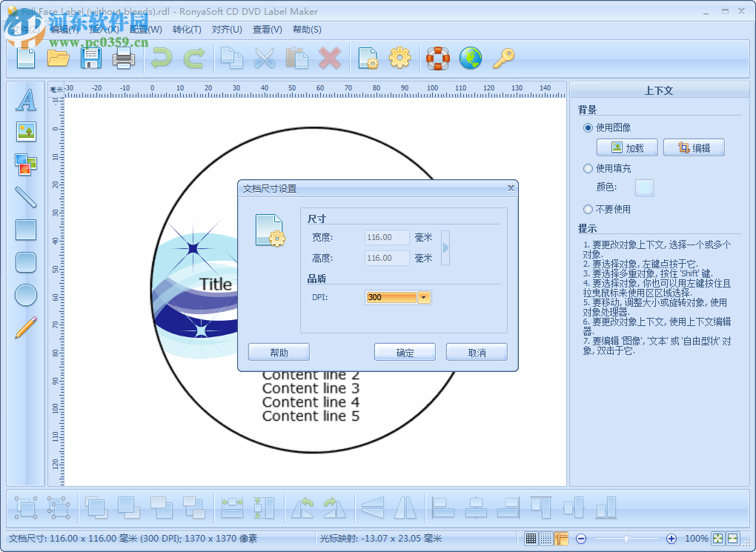This screenshot has height=552, width=756.
Task: Select the Insert Image tool
Action: click(25, 132)
